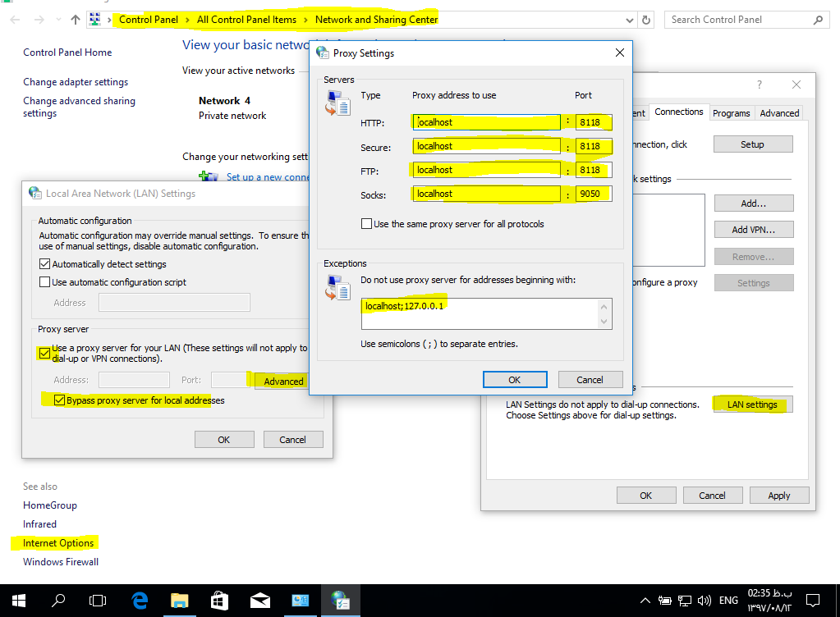
Task: Click the HTTP port field
Action: coord(594,122)
